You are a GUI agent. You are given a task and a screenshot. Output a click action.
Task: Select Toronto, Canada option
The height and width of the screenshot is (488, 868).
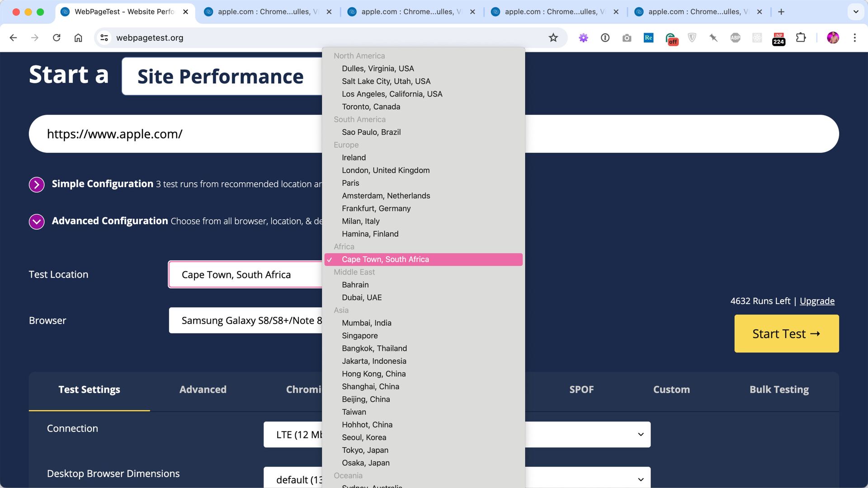tap(424, 107)
